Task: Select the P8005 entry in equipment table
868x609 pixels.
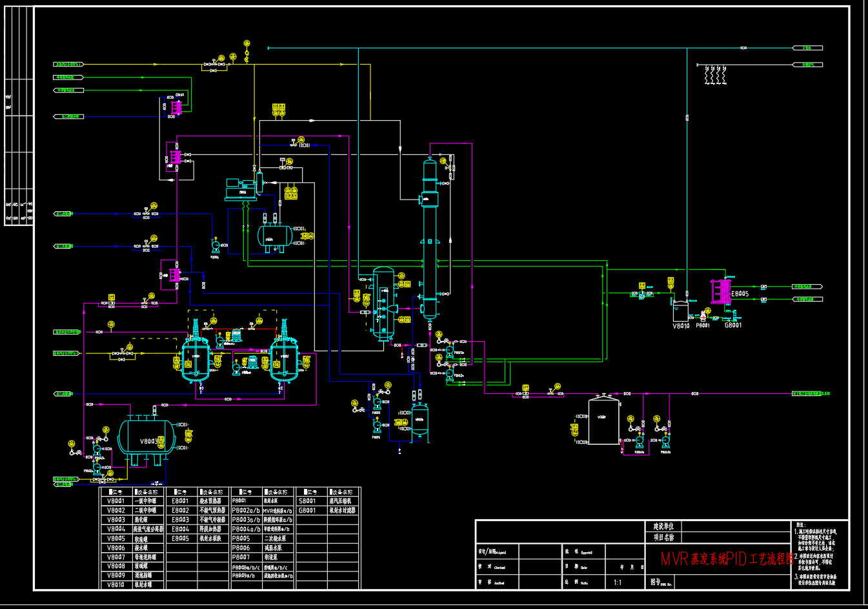Action: pos(241,539)
